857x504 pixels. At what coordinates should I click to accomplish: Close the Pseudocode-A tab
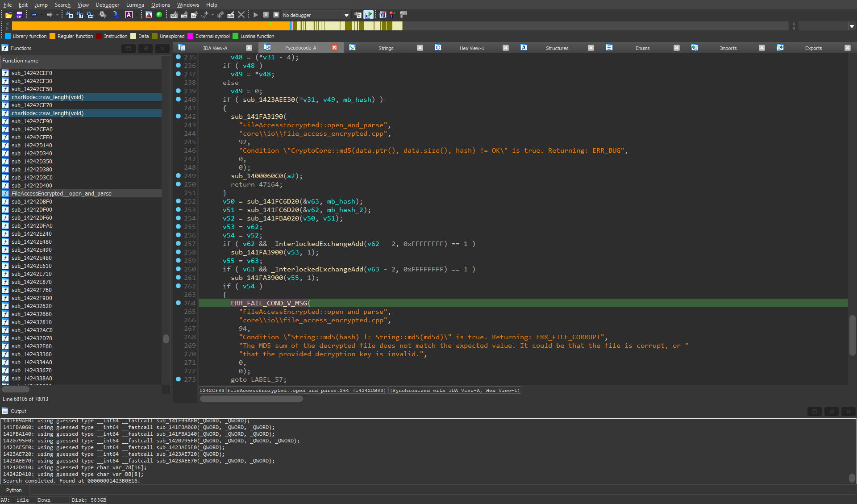[334, 48]
